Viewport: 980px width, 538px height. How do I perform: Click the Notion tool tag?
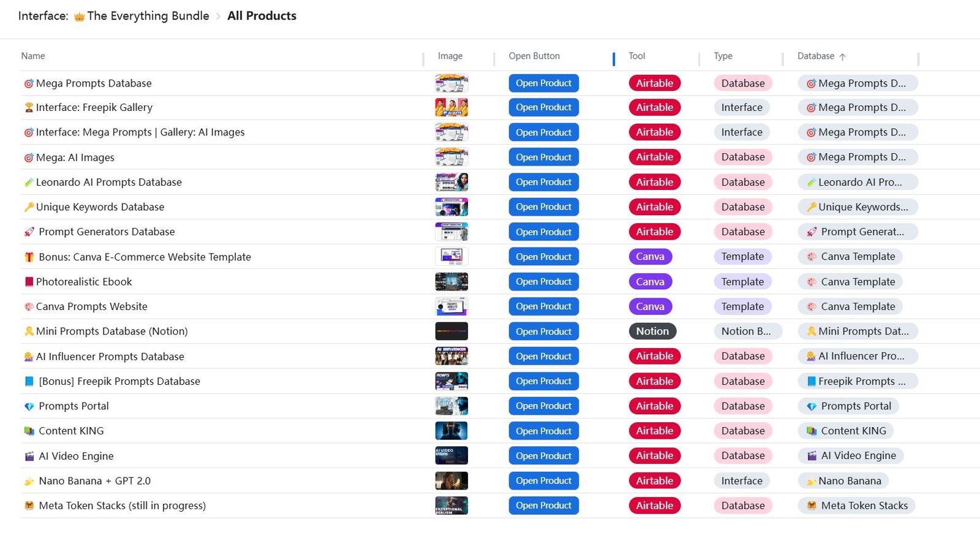click(652, 332)
